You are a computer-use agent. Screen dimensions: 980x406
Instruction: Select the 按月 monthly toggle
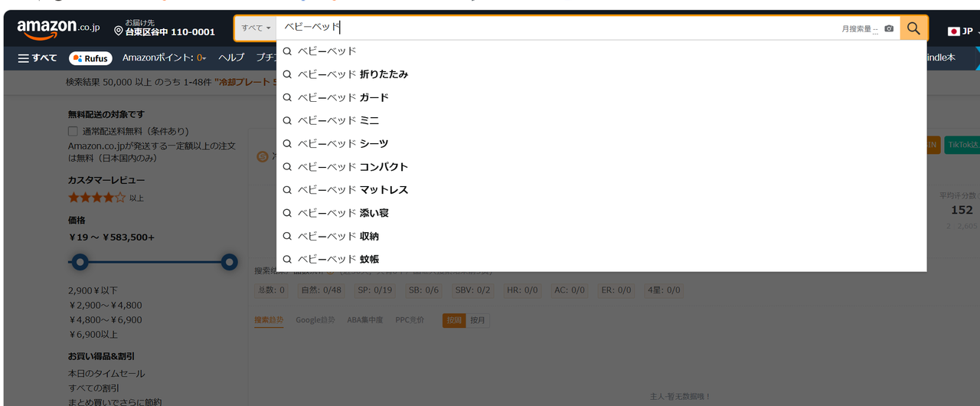478,320
